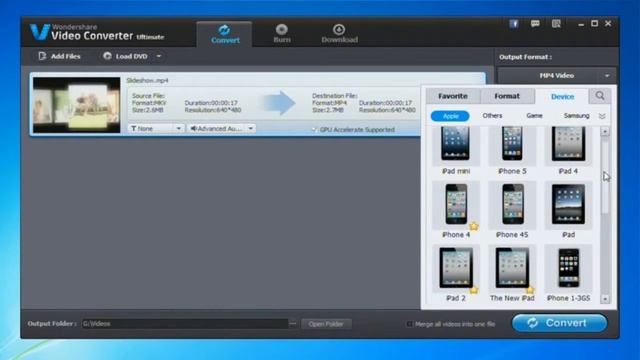This screenshot has width=640, height=360.
Task: Pick the iPad device preset
Action: (x=568, y=210)
